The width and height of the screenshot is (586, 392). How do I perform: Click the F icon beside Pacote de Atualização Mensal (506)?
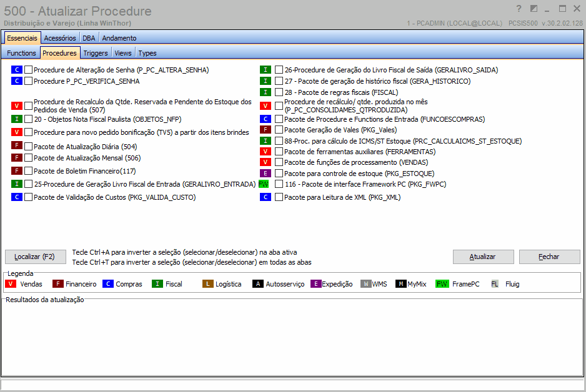17,157
